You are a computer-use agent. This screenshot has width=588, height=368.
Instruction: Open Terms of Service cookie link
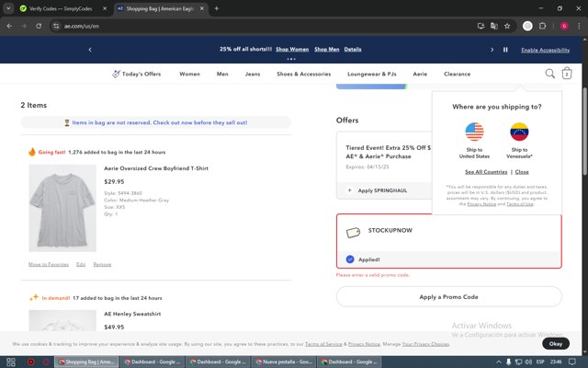click(x=323, y=344)
